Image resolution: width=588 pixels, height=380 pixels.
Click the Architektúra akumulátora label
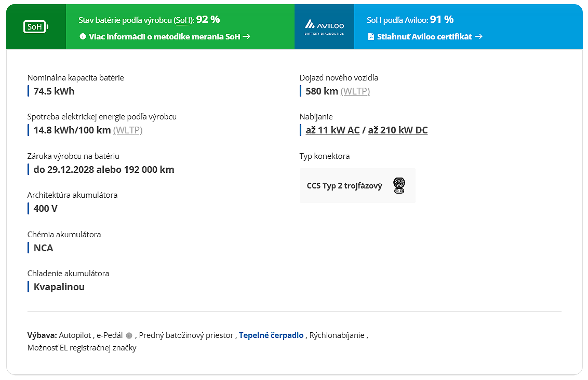click(72, 195)
